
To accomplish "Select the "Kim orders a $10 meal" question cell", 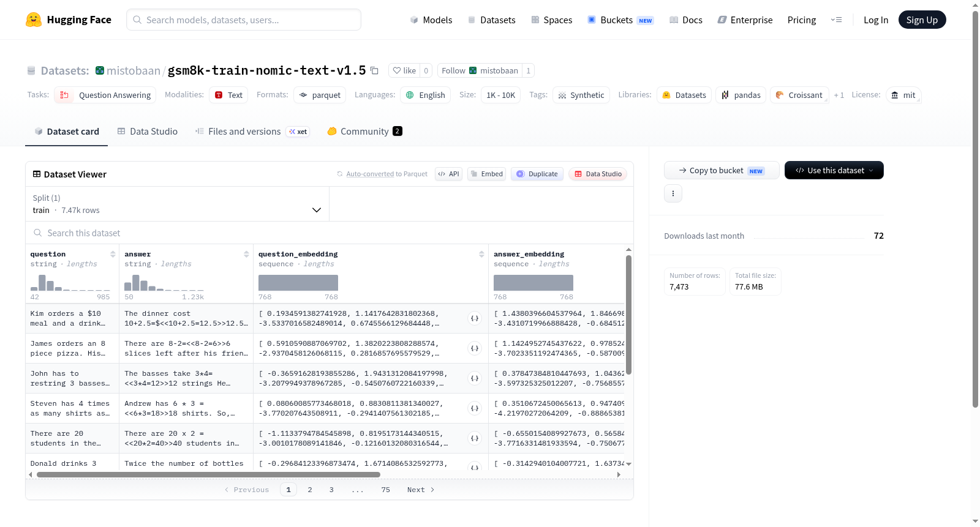I will [72, 318].
